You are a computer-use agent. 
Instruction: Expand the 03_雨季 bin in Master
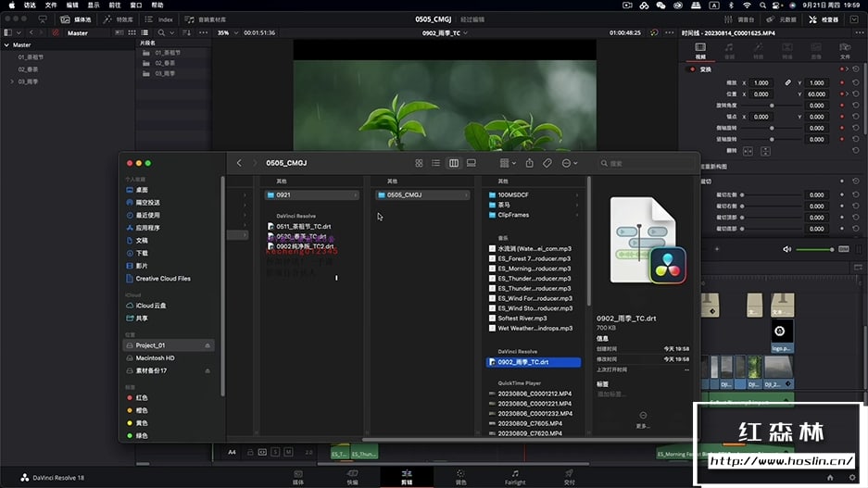click(12, 81)
